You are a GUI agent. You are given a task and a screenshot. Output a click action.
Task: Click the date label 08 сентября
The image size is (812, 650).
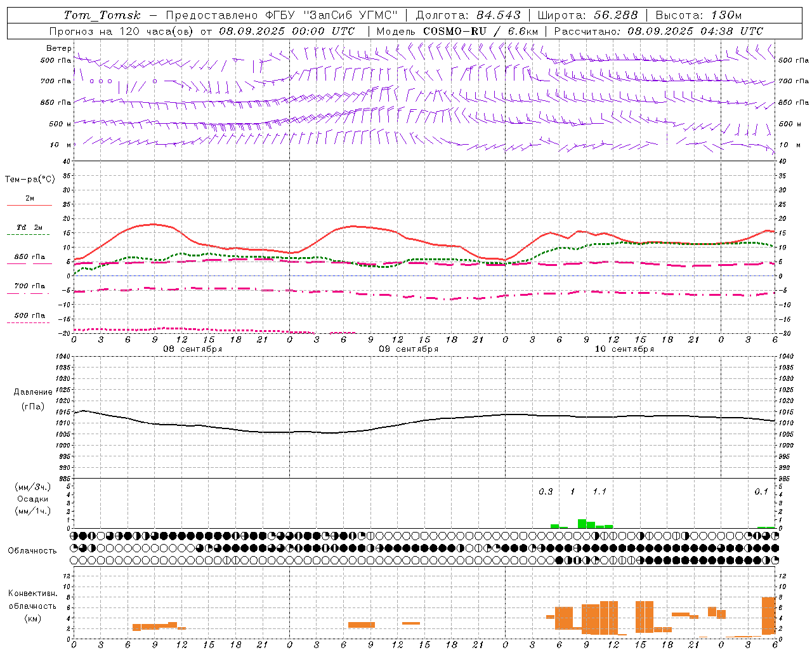pos(193,349)
